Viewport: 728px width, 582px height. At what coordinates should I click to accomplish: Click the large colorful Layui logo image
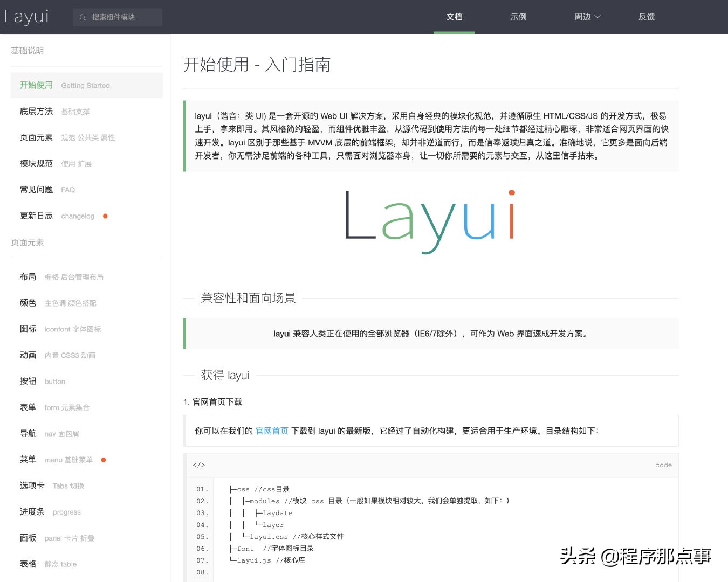430,221
